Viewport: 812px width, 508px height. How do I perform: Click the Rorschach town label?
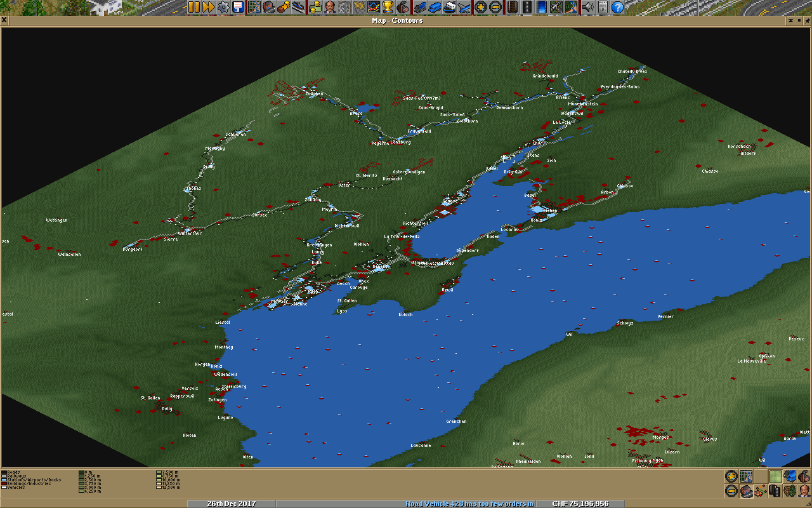point(739,147)
